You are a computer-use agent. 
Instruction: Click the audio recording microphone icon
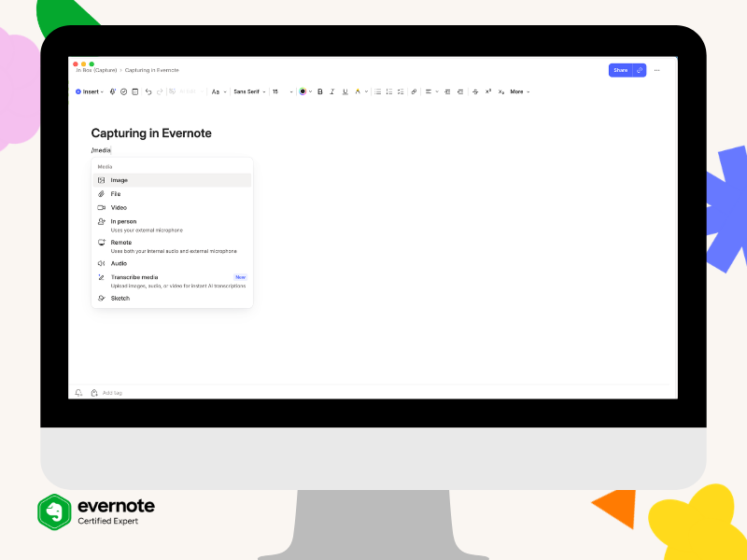(x=112, y=91)
